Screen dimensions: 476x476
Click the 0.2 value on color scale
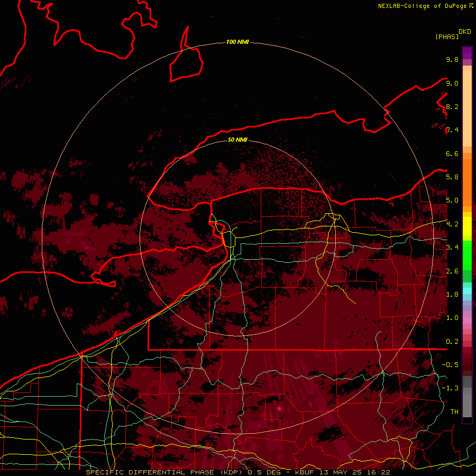pyautogui.click(x=452, y=342)
